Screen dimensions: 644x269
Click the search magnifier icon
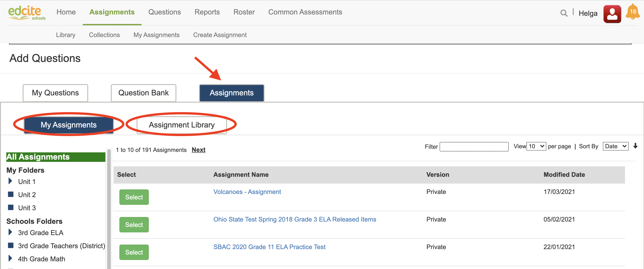(x=563, y=13)
